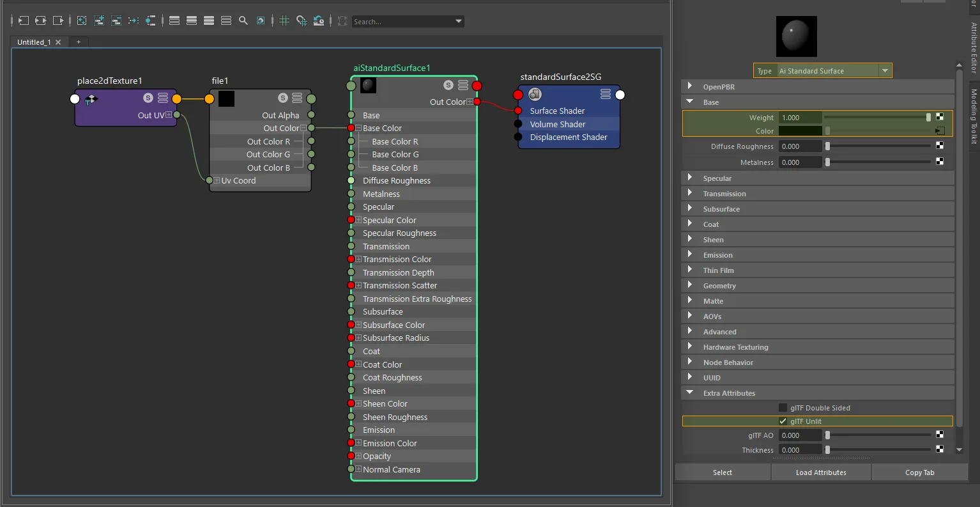Click the magnifier attribute filter icon
Viewport: 980px width, 507px height.
243,21
